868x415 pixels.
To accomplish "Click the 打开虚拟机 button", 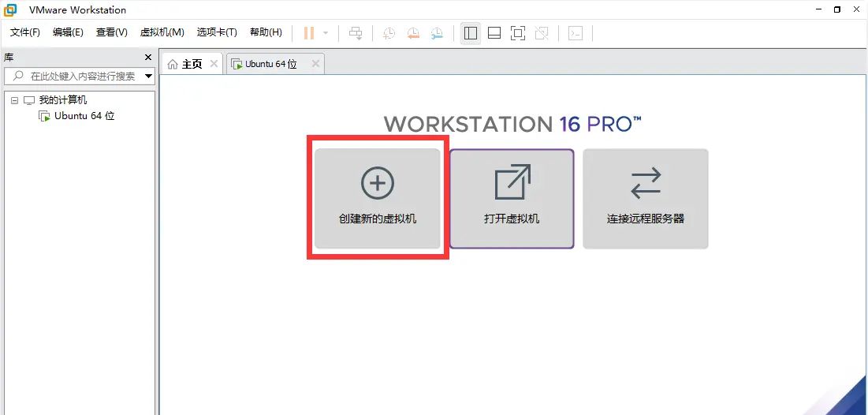I will [512, 198].
